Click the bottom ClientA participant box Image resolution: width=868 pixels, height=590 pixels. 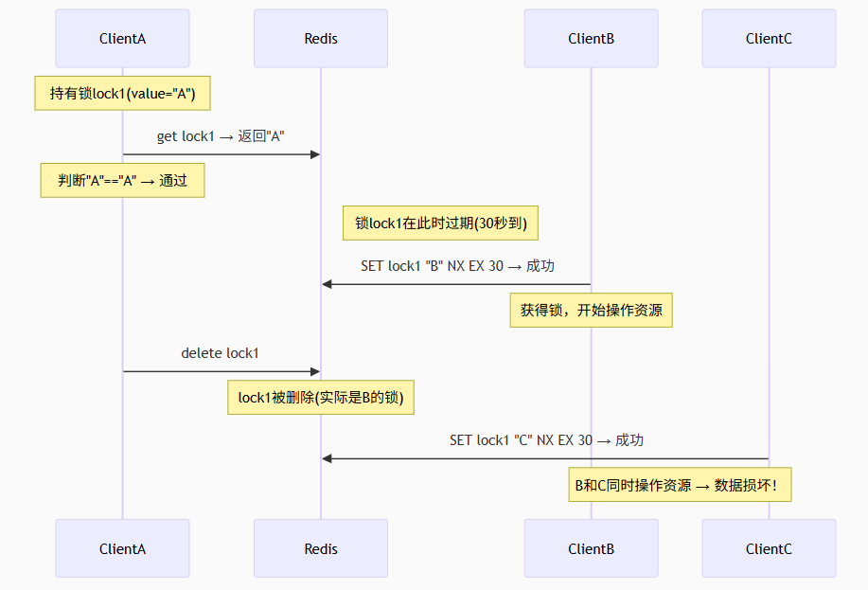[x=122, y=548]
